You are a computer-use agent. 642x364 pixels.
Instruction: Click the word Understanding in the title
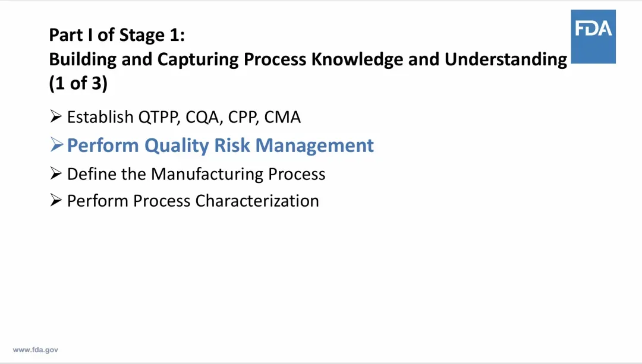(x=506, y=60)
